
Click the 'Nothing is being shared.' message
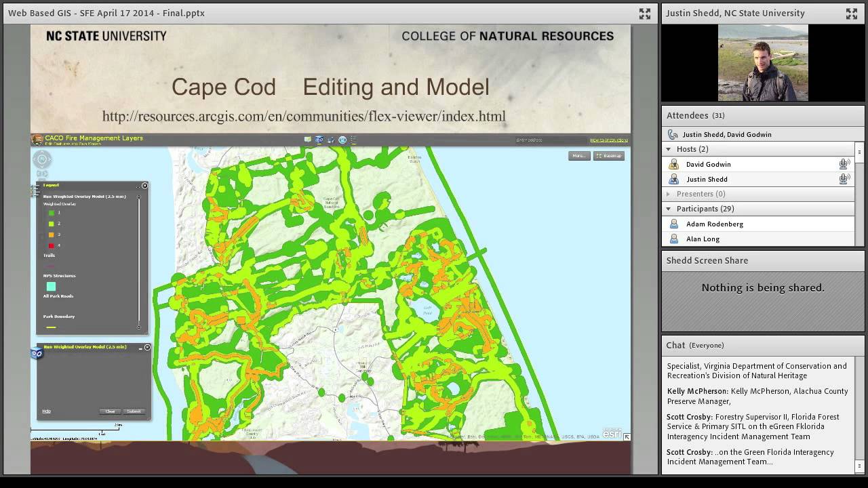pos(763,288)
